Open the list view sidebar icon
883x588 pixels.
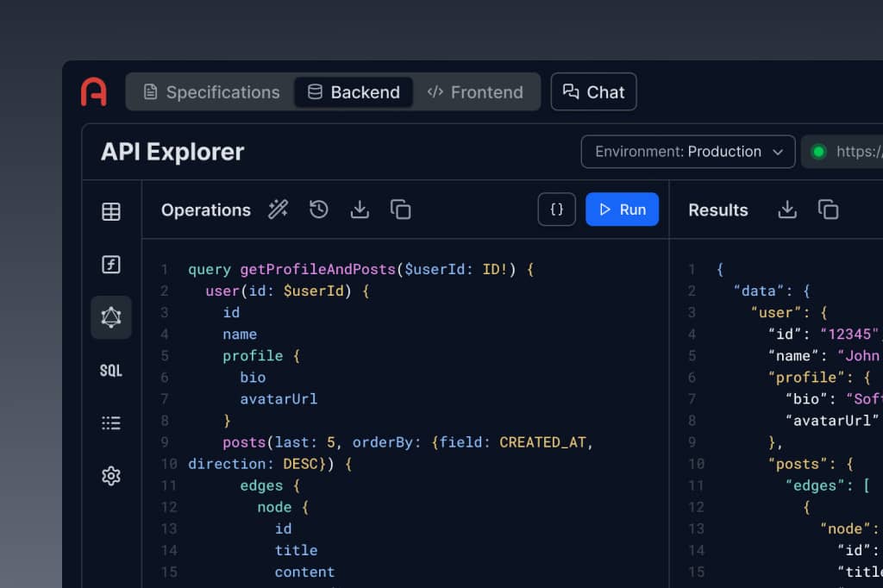(x=110, y=422)
